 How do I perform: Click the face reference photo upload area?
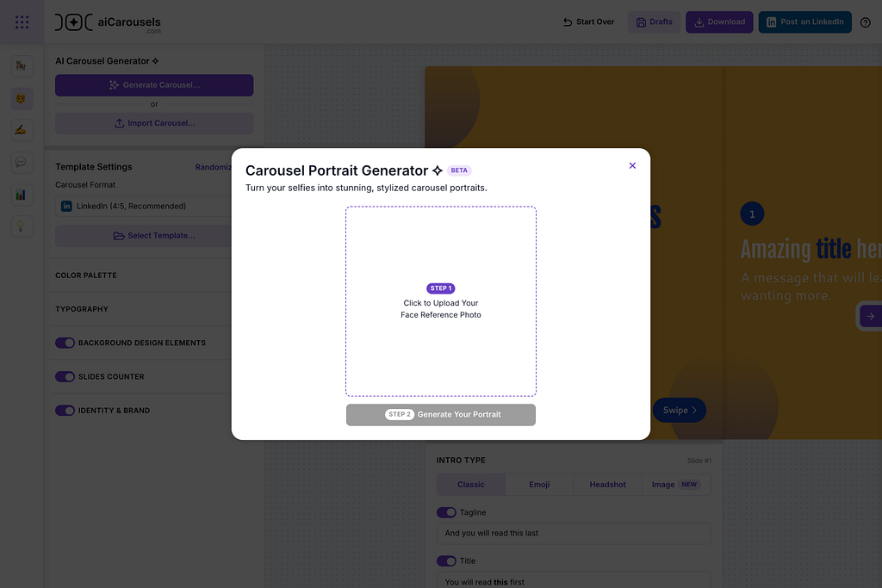pyautogui.click(x=441, y=301)
